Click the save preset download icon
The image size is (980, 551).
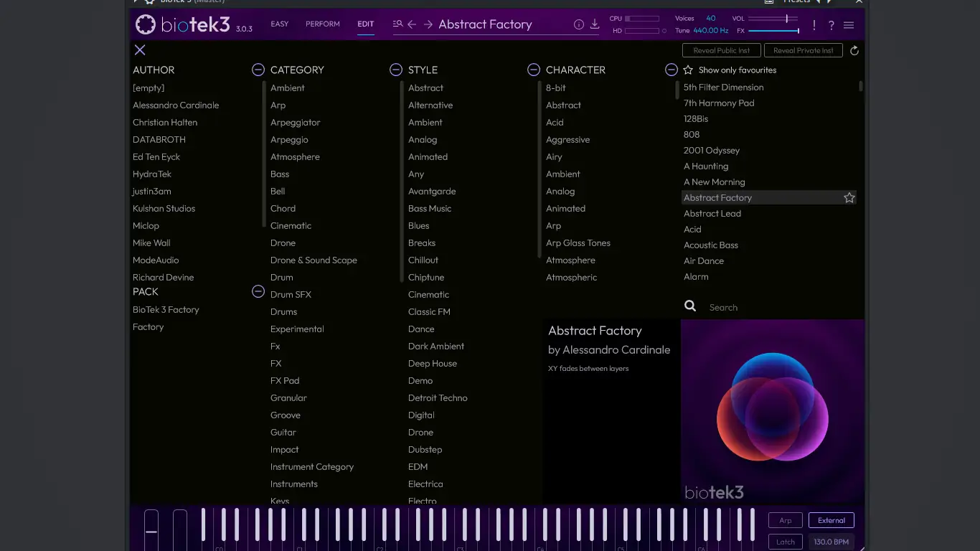[x=595, y=24]
